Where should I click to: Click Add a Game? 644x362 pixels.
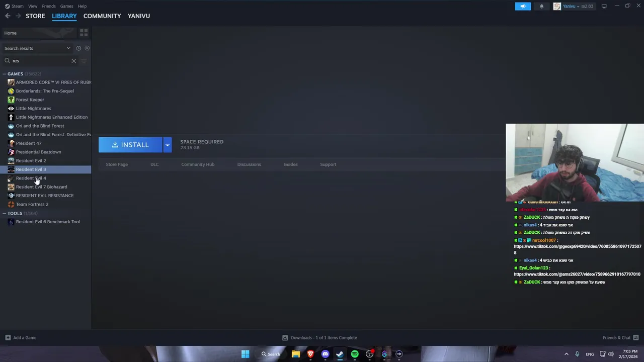pos(21,338)
